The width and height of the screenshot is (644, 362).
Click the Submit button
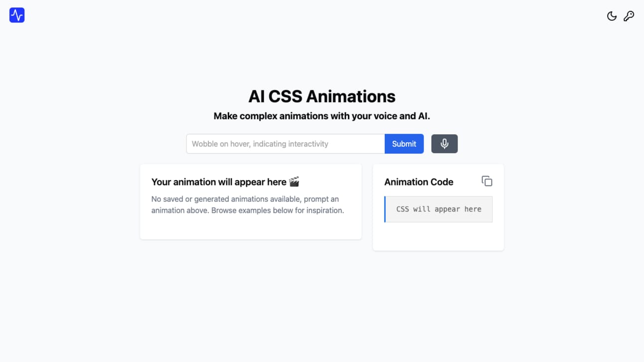[404, 144]
